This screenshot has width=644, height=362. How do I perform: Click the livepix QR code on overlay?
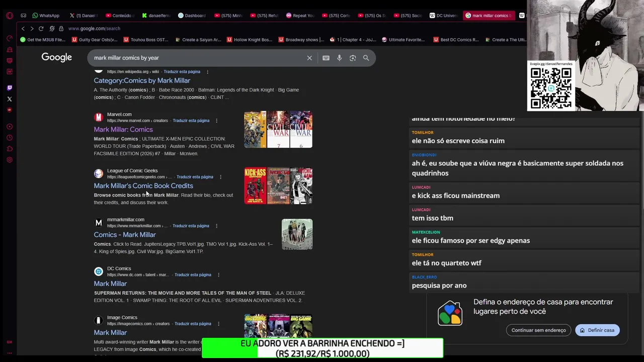[551, 88]
